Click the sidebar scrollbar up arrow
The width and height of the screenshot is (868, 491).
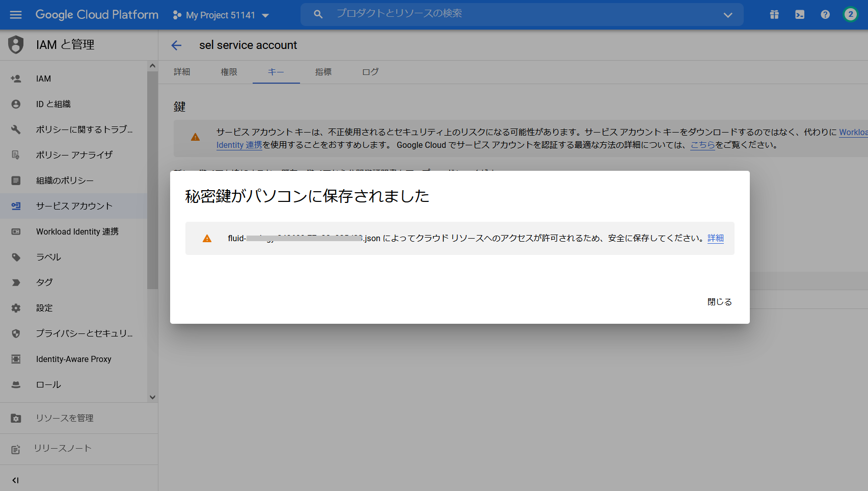click(x=152, y=66)
